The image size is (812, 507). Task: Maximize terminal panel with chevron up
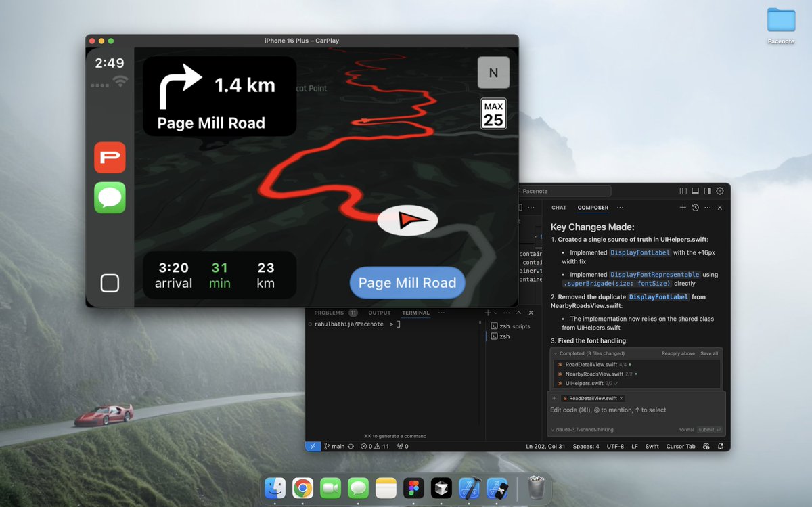(x=519, y=313)
